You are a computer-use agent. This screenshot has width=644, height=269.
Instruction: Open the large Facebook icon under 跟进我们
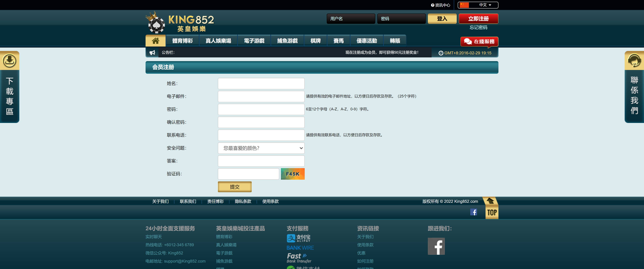[436, 246]
